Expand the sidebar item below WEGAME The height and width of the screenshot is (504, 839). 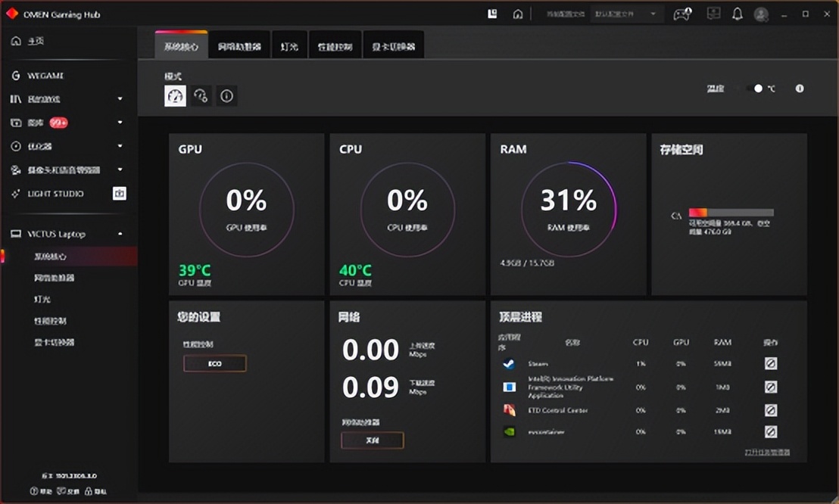point(120,99)
